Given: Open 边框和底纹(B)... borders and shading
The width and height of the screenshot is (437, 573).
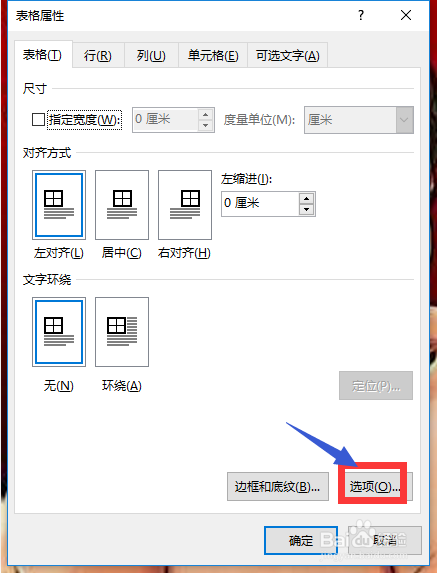Looking at the screenshot, I should point(278,487).
